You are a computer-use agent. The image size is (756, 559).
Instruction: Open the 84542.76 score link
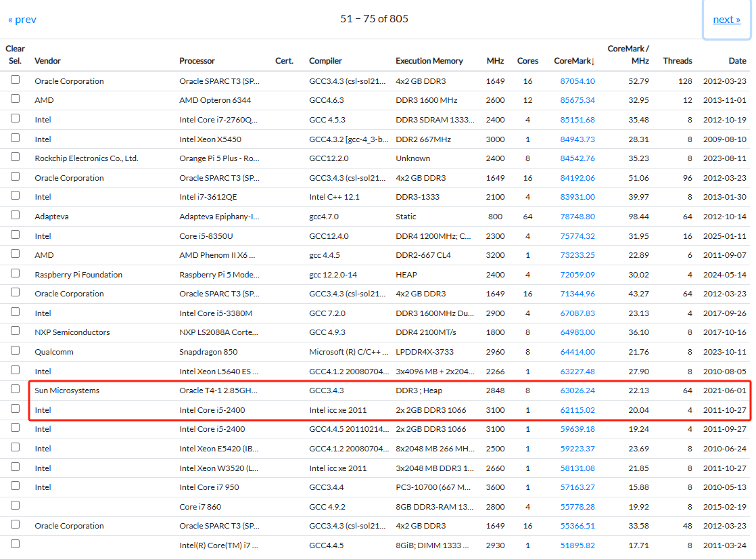[577, 158]
